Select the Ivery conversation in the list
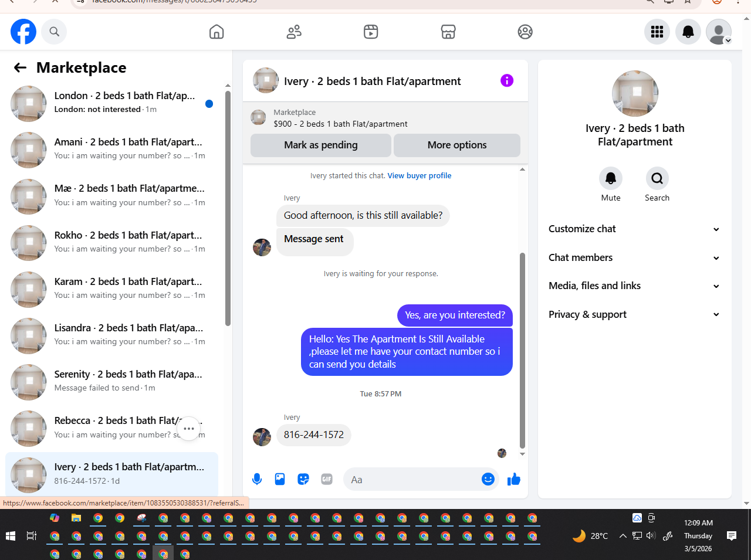This screenshot has height=560, width=751. (111, 474)
